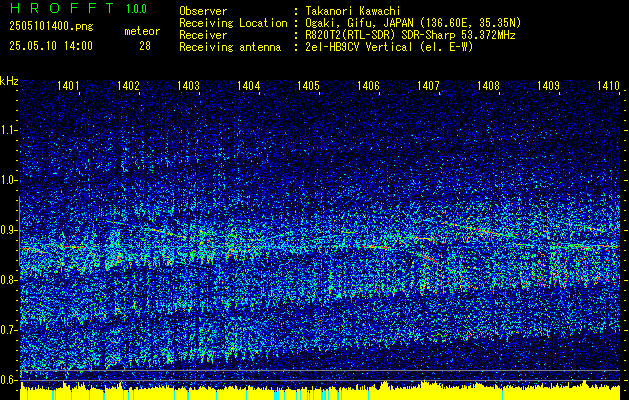The height and width of the screenshot is (400, 629).
Task: Click the 'Receiver' field label
Action: [203, 35]
